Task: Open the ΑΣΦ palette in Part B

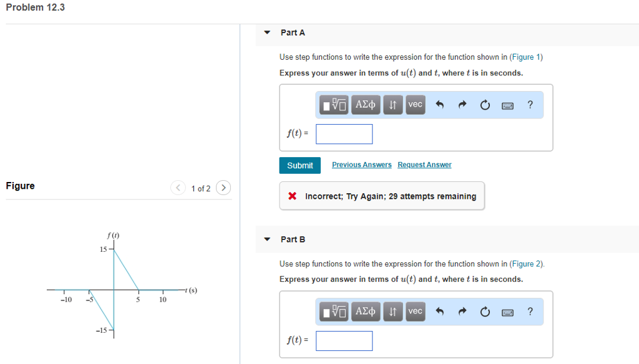Action: (365, 312)
